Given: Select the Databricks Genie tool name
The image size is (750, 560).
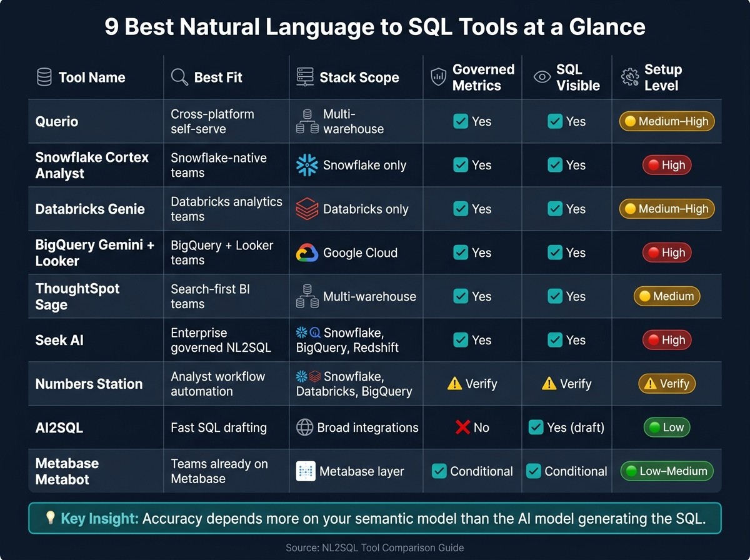Looking at the screenshot, I should click(x=90, y=209).
